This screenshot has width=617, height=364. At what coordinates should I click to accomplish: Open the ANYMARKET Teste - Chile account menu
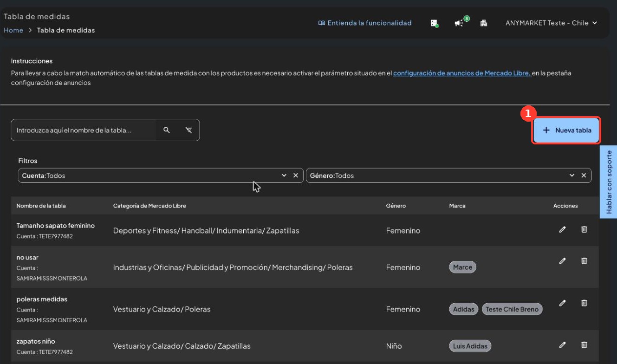[551, 23]
